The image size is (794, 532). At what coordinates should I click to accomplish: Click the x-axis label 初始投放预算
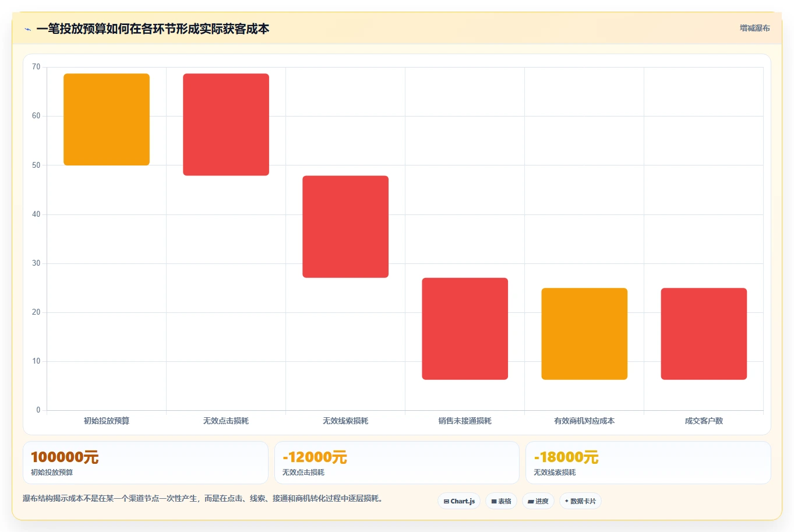point(107,421)
